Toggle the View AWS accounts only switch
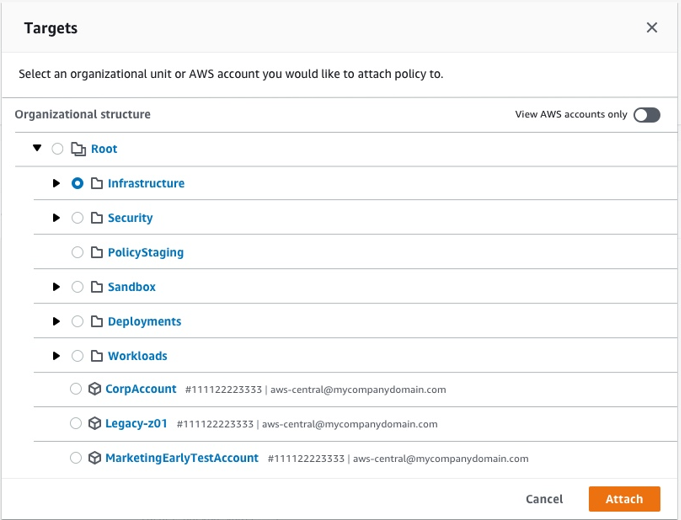The width and height of the screenshot is (681, 520). point(647,115)
